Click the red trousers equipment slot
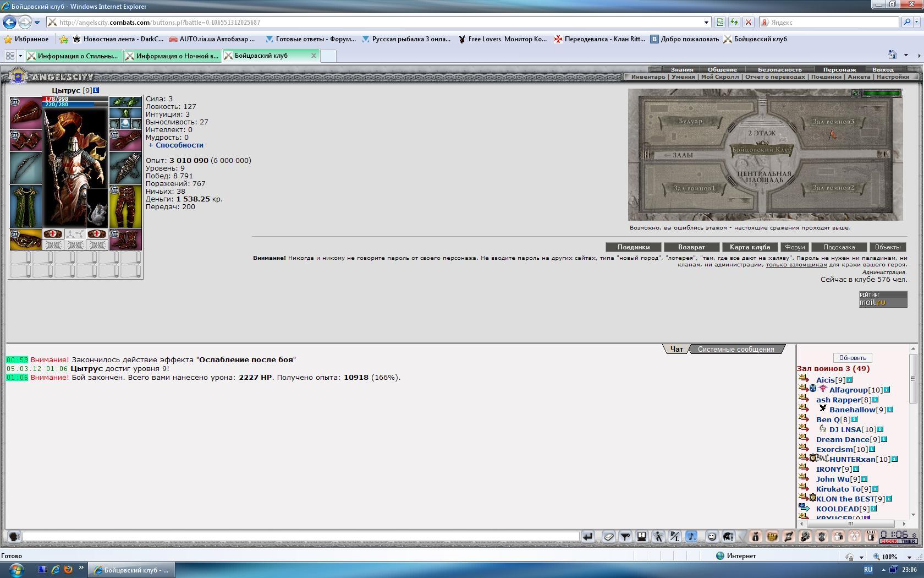Screen dimensions: 924x578 (125, 206)
